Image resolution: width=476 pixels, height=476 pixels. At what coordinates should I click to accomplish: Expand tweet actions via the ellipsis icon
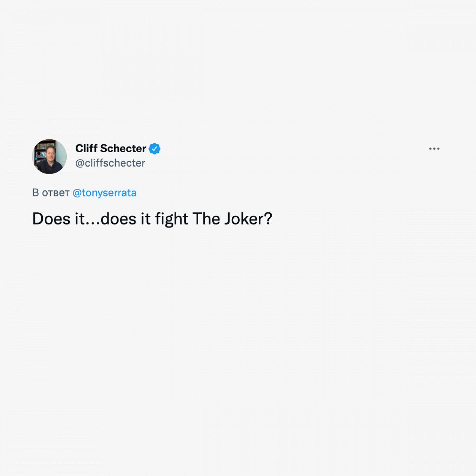[x=434, y=149]
